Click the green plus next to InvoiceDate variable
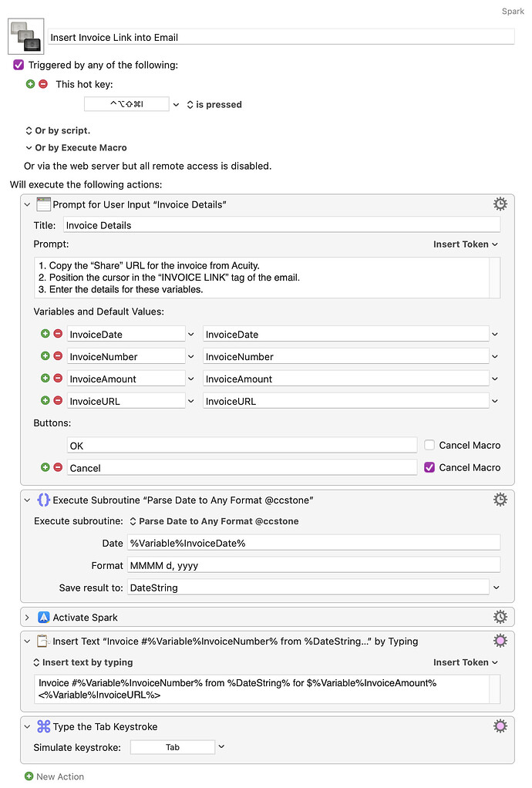 tap(45, 334)
